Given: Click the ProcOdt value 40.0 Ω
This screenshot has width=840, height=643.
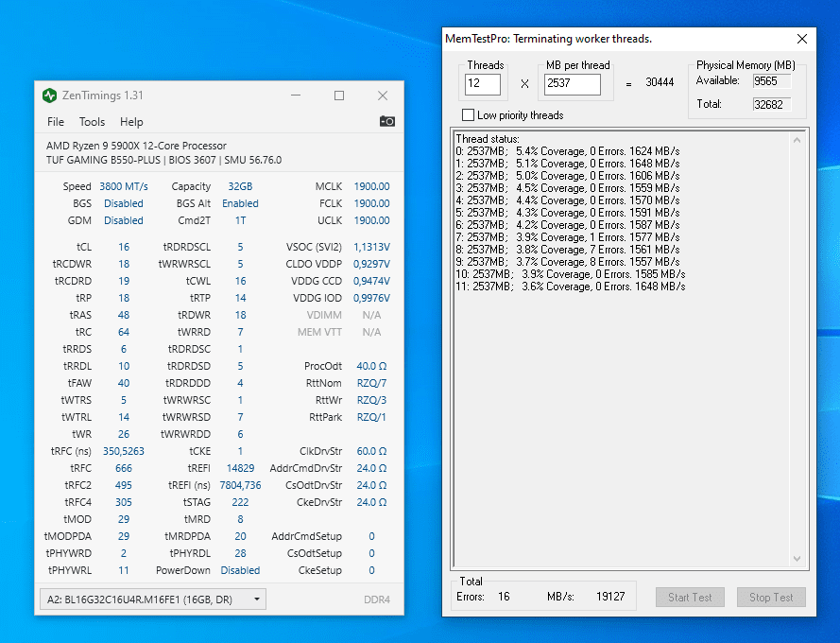Looking at the screenshot, I should point(371,366).
